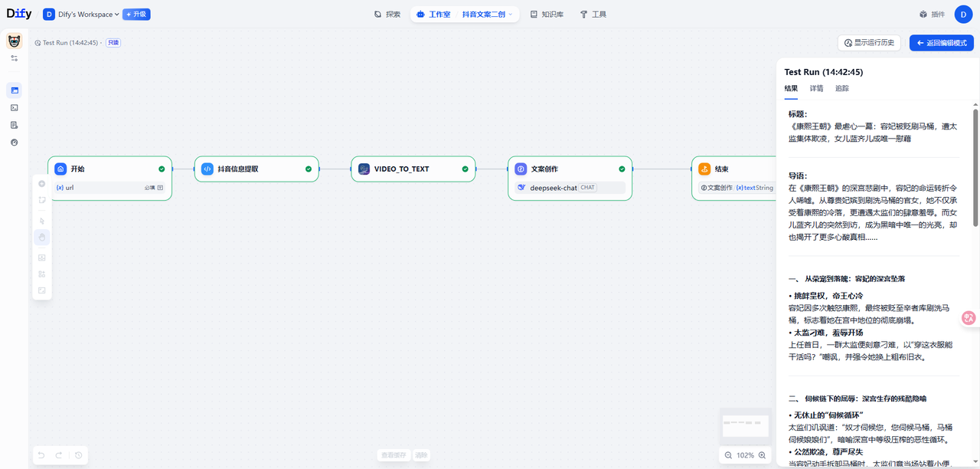Select the hand pan tool
This screenshot has height=469, width=980.
click(42, 238)
